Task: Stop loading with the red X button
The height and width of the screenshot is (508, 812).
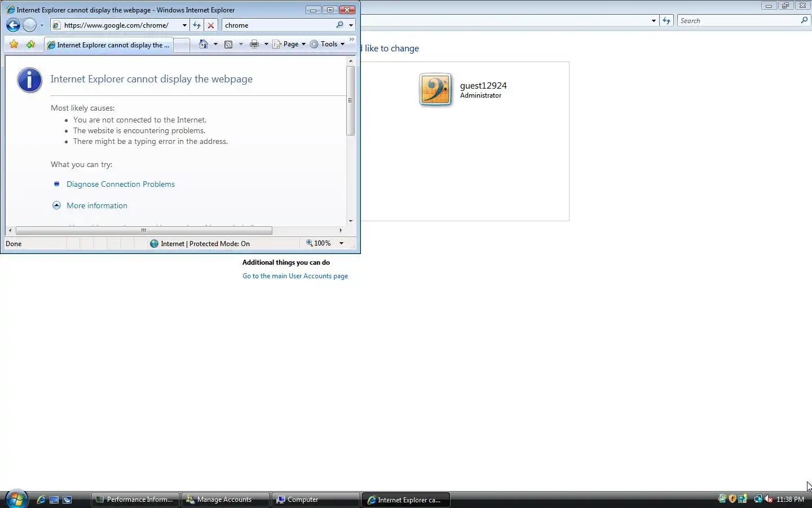Action: (211, 25)
